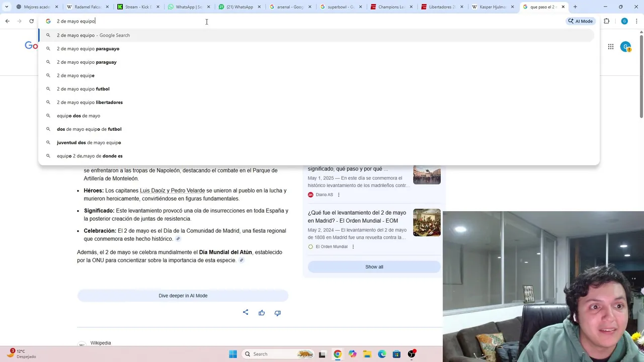Give thumbs up to the AI overview
Screen dimensions: 644x362
coord(262,313)
